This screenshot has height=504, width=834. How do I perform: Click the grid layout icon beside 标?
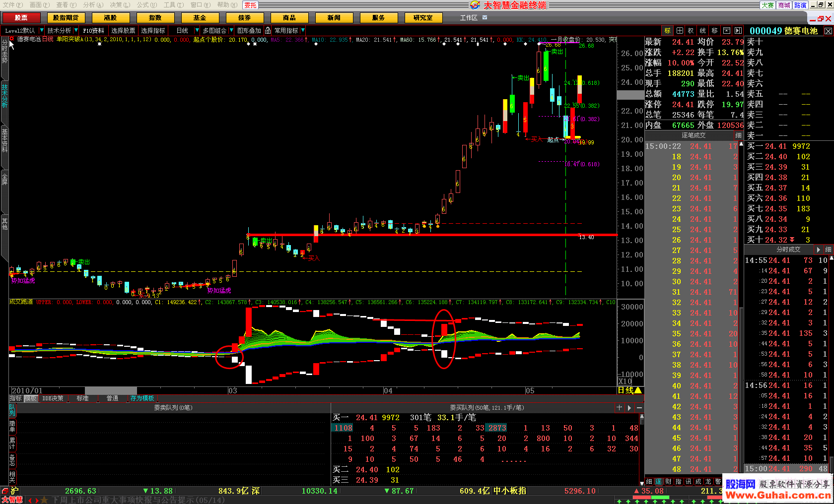pyautogui.click(x=680, y=31)
